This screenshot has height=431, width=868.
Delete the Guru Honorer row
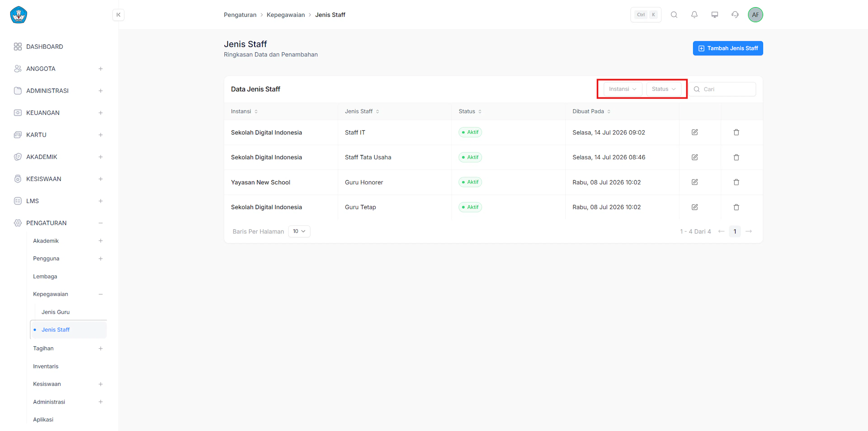(736, 182)
